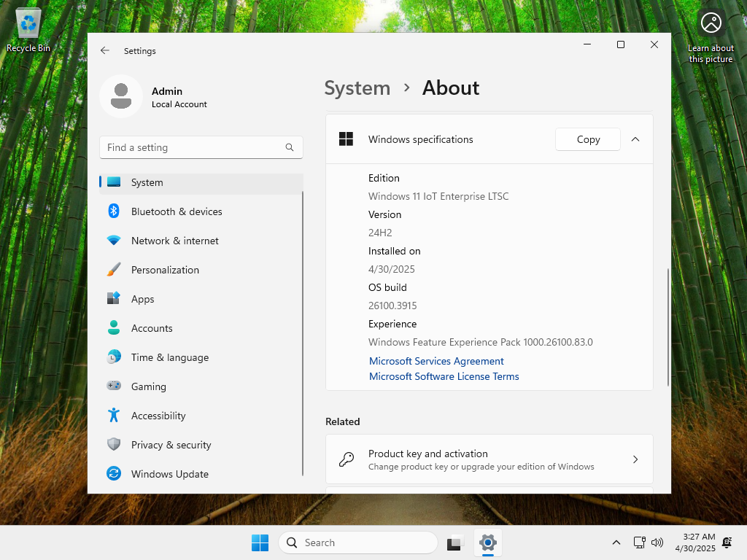747x560 pixels.
Task: Select the Bluetooth & devices menu label
Action: point(177,211)
